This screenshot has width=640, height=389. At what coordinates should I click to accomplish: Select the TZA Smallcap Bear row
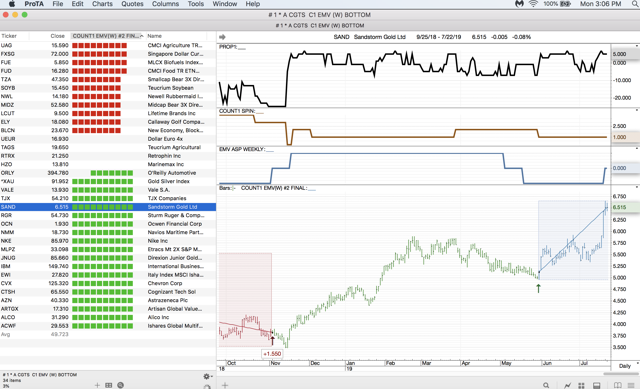108,79
